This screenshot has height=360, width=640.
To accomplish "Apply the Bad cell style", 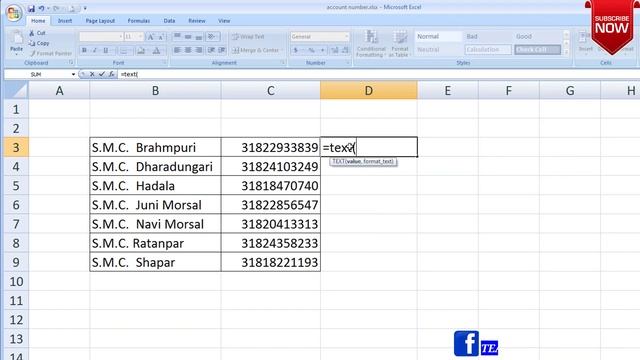I will point(488,36).
